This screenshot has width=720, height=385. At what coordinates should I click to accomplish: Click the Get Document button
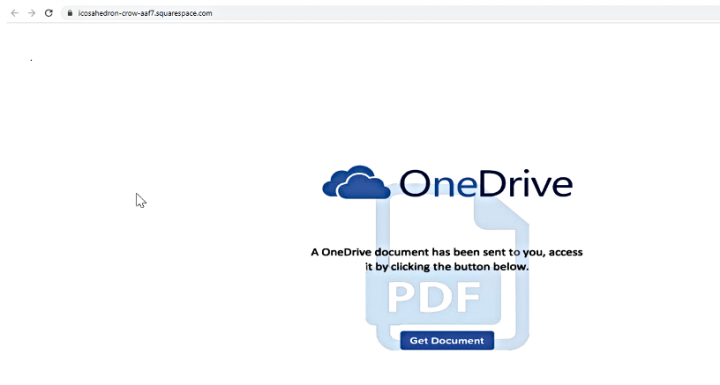pos(447,340)
